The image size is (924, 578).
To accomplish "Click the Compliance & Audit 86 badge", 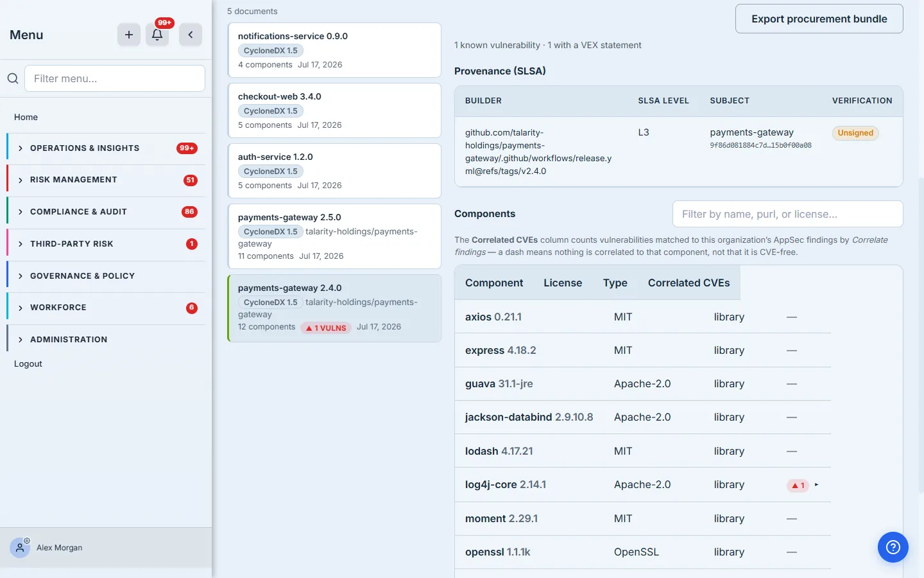I will click(189, 212).
